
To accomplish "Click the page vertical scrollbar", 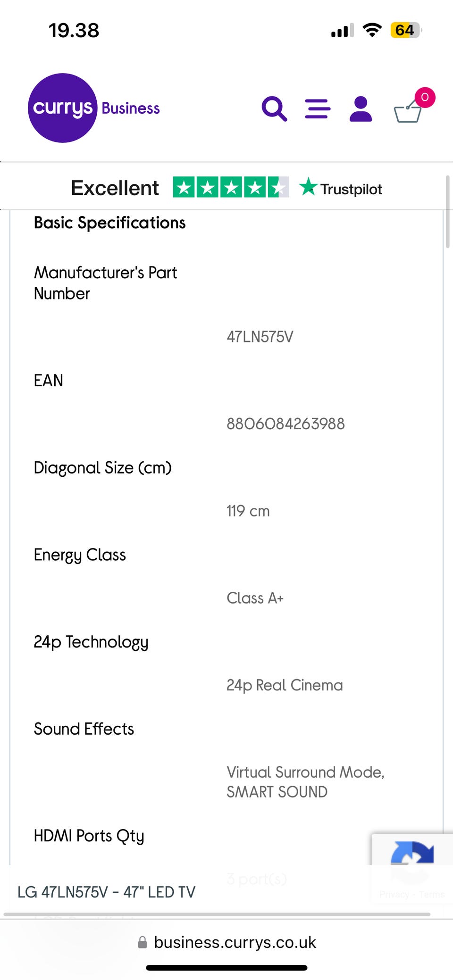I will 447,212.
